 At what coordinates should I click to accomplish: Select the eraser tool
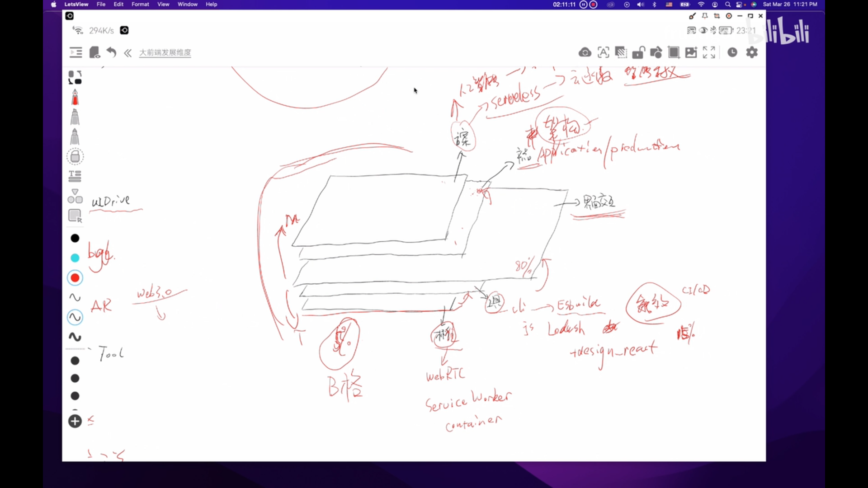[75, 156]
